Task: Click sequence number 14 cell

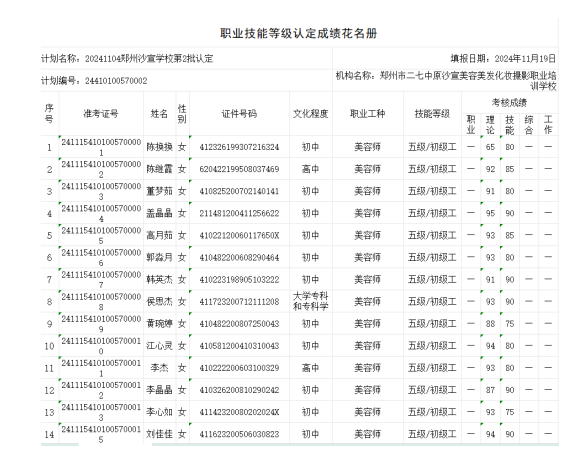Action: (x=49, y=434)
